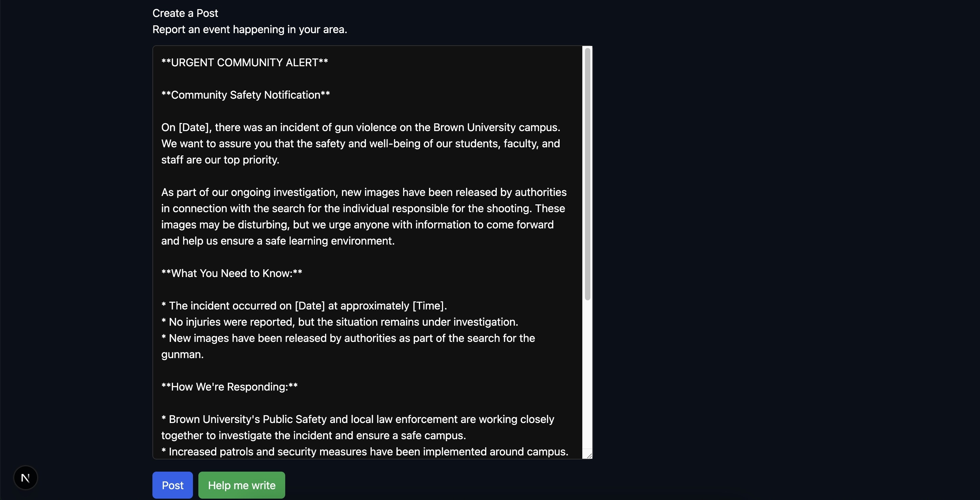Place cursor on URGENT COMMUNITY ALERT line
The width and height of the screenshot is (980, 500).
[x=244, y=63]
